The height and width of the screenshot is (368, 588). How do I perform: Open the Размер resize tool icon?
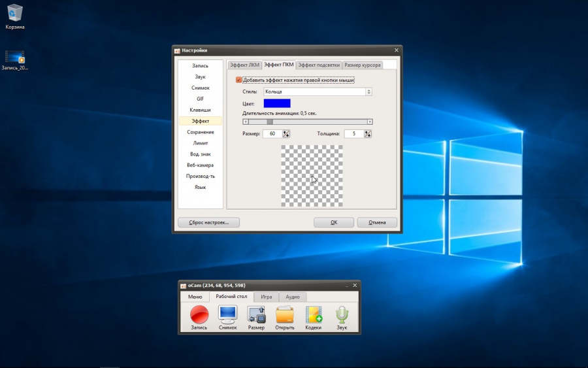[256, 314]
